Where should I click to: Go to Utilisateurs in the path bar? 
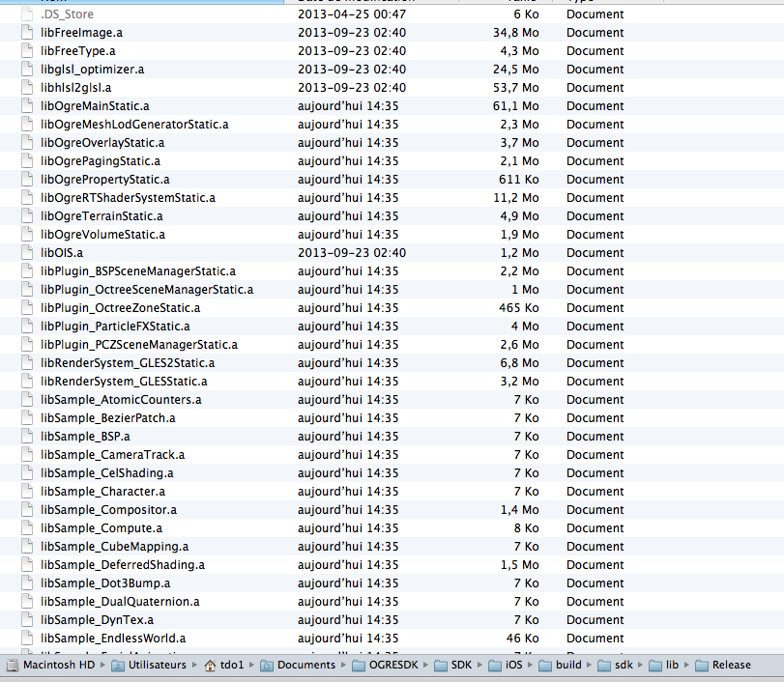coord(157,665)
